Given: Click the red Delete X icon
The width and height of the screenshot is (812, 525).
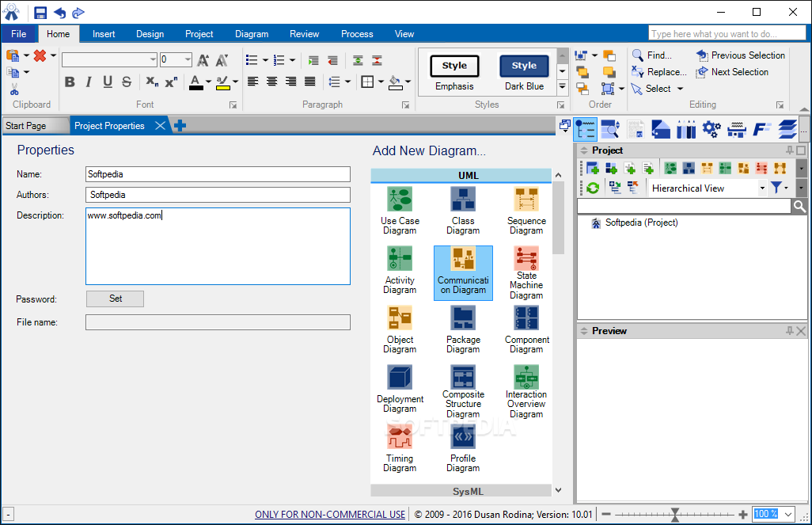Looking at the screenshot, I should [40, 55].
